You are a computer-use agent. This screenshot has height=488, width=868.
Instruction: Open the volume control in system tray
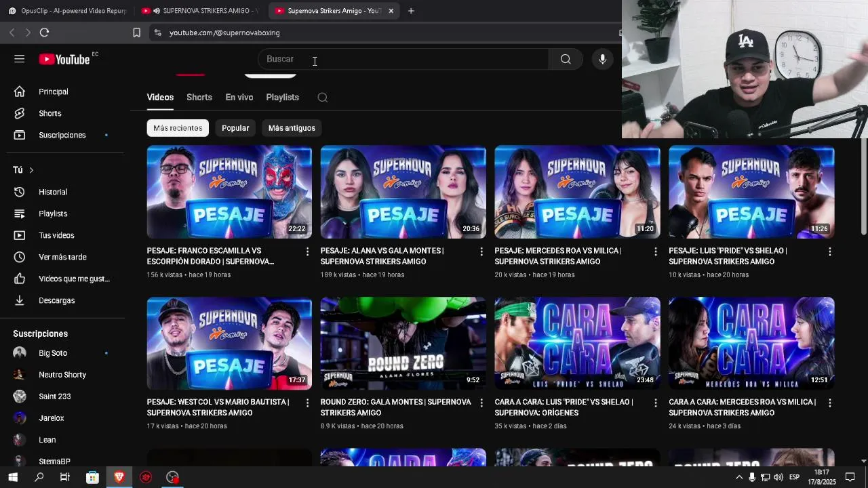778,477
